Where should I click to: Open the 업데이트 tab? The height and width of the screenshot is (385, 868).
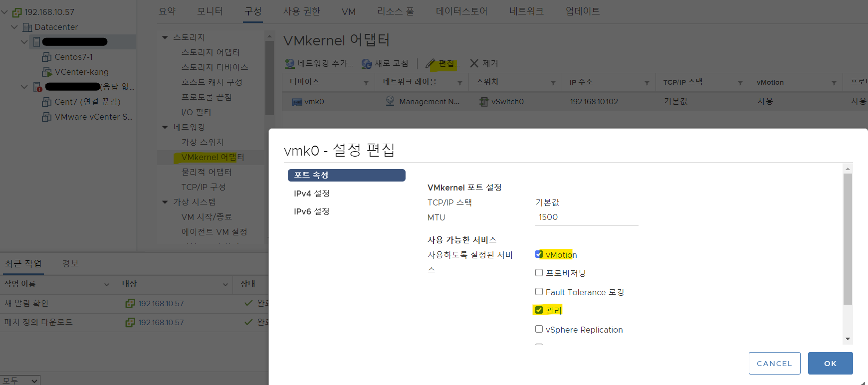click(x=583, y=11)
